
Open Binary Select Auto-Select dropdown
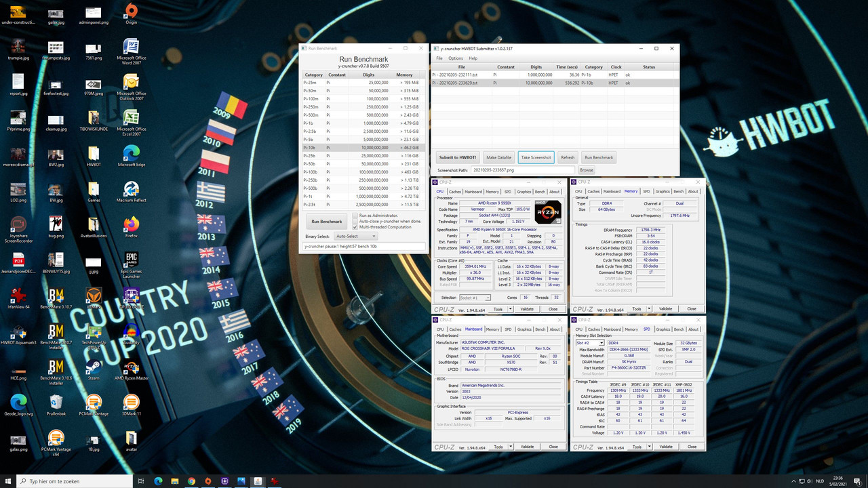click(x=357, y=236)
